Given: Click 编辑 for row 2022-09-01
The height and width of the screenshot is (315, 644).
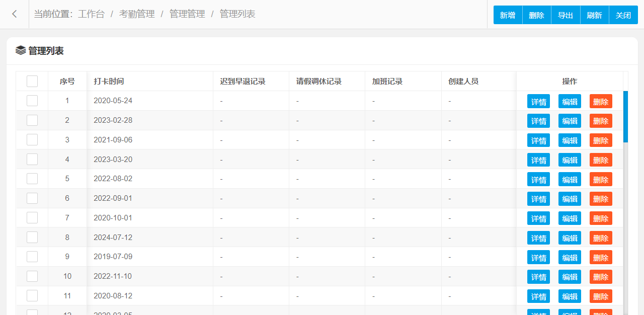Looking at the screenshot, I should pos(570,199).
